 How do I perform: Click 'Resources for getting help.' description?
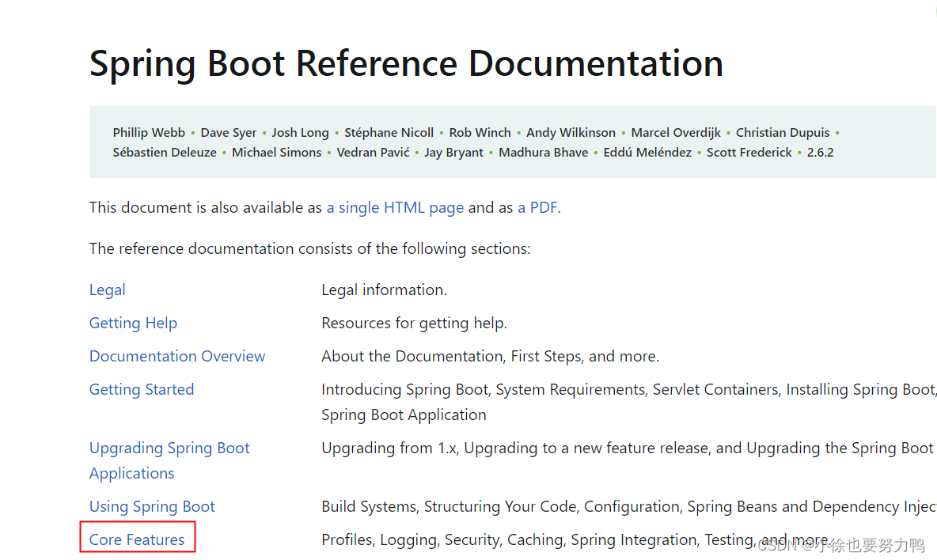pyautogui.click(x=414, y=323)
